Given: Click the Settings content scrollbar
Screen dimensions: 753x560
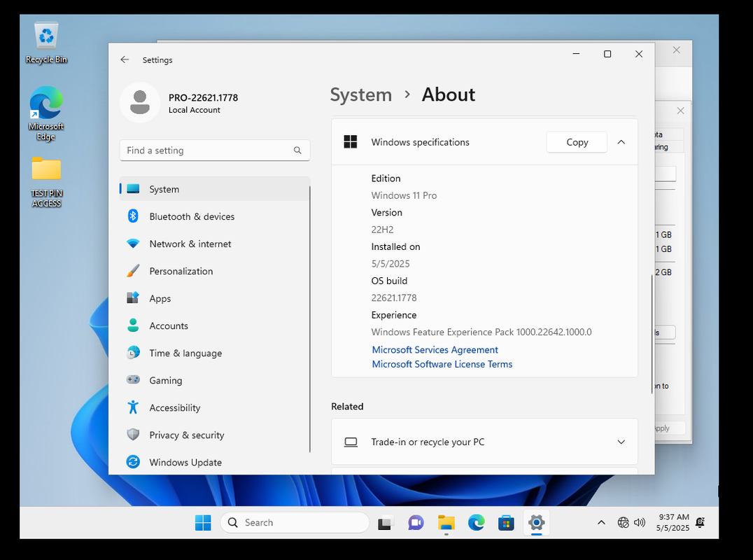Looking at the screenshot, I should [652, 334].
